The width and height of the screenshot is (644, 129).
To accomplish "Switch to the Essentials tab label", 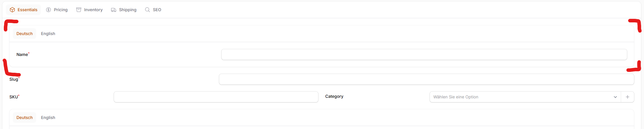I will [27, 10].
